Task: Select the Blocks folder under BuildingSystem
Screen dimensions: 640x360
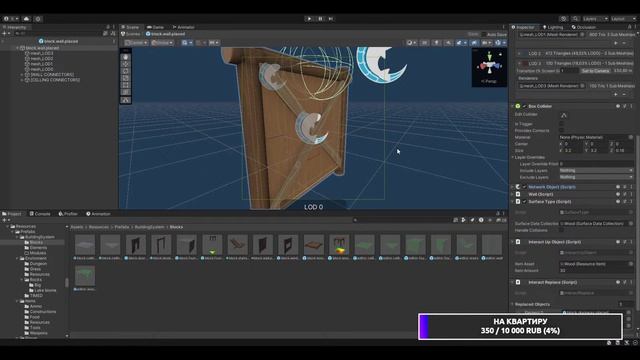Action: (x=33, y=242)
